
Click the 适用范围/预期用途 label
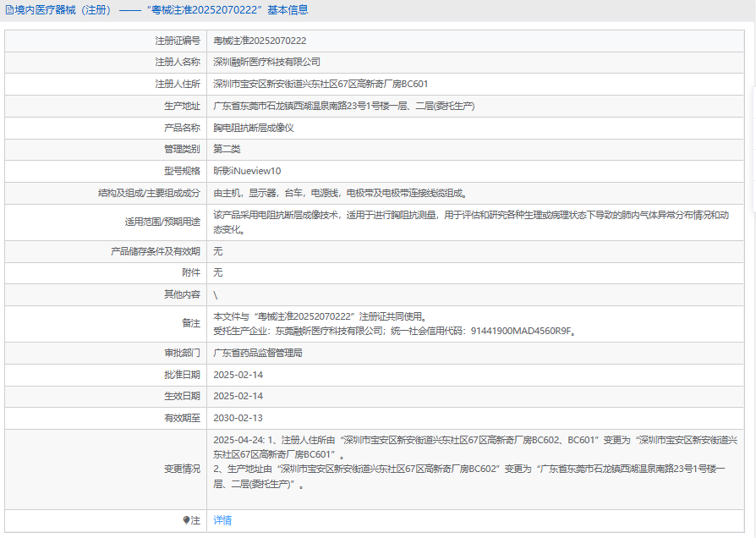[162, 222]
